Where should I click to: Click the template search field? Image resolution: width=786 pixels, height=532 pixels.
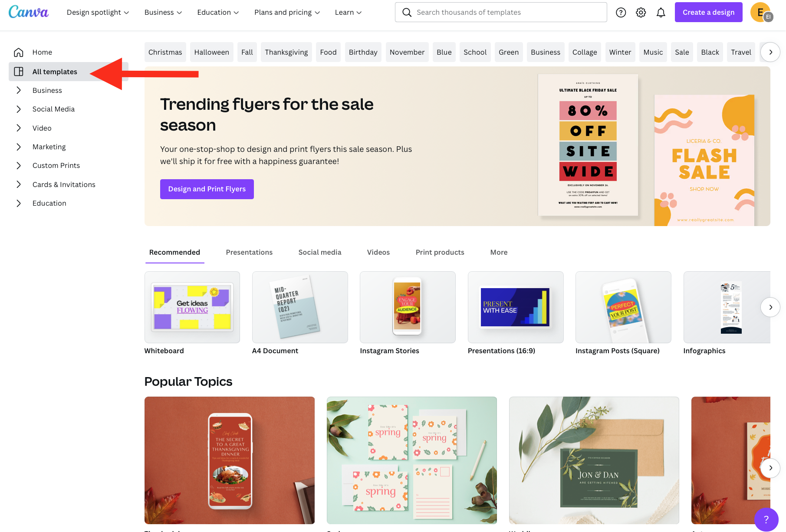coord(501,12)
